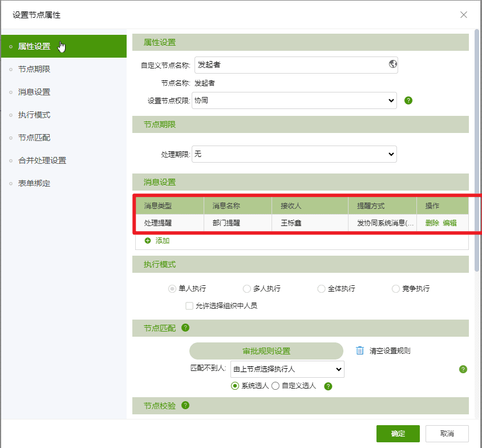The image size is (482, 448).
Task: Switch to 属性设置 sidebar item
Action: [x=64, y=46]
